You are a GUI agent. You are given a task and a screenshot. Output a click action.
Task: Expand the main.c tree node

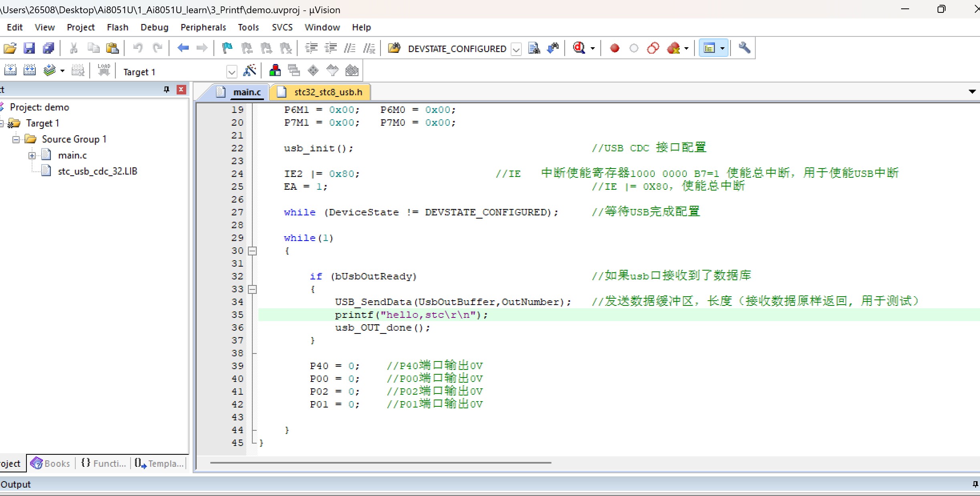tap(32, 155)
